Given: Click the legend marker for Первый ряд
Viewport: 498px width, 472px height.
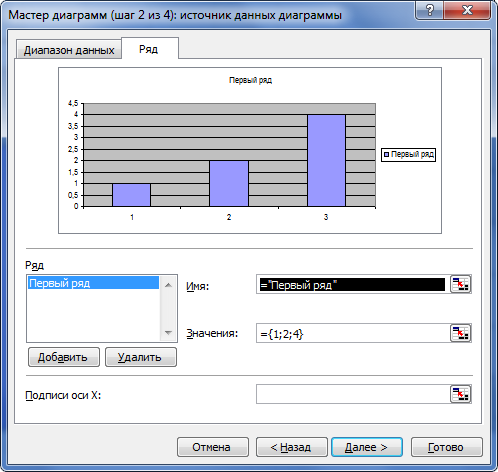Looking at the screenshot, I should (x=386, y=155).
